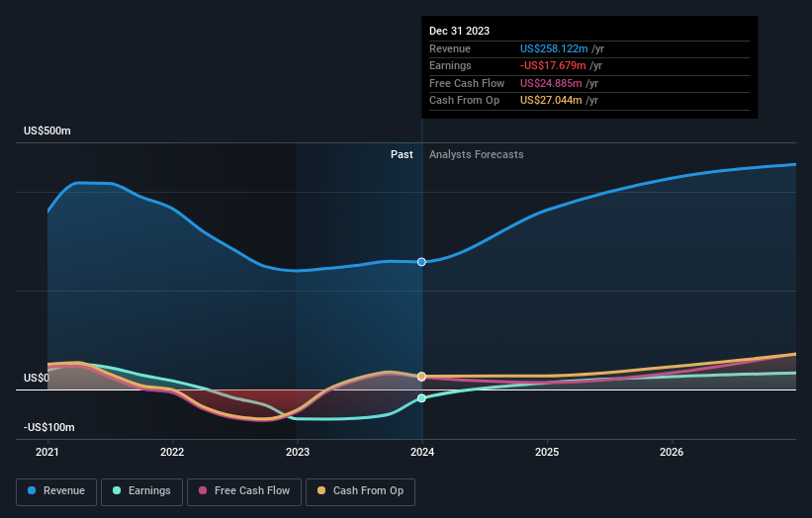Select the 2026 x-axis label
Screen dimensions: 812x518
[x=672, y=453]
